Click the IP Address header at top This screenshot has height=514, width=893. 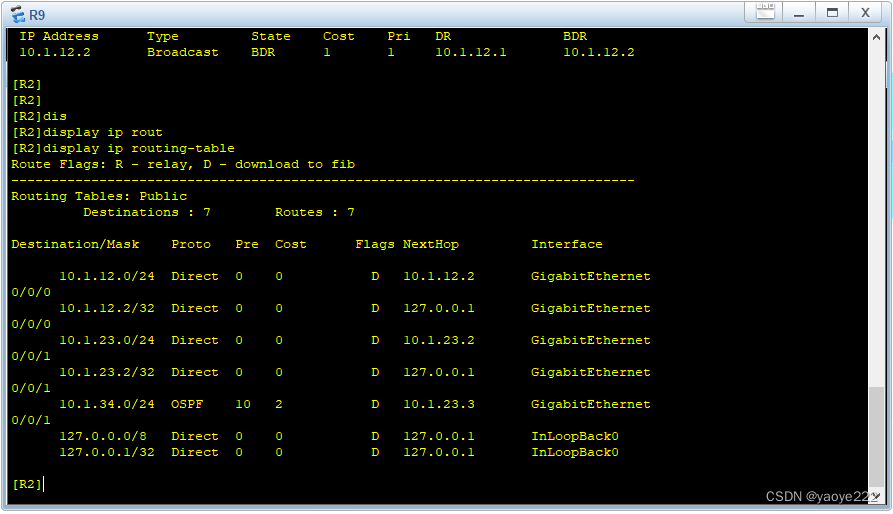click(59, 36)
